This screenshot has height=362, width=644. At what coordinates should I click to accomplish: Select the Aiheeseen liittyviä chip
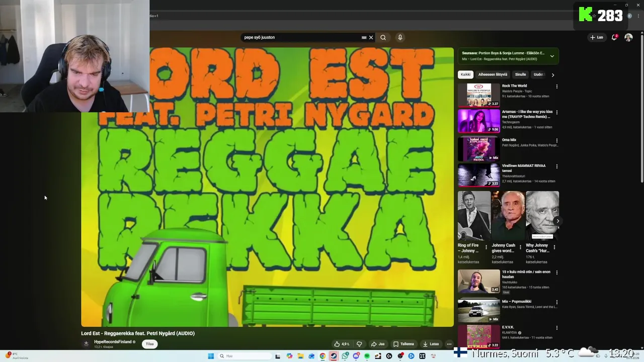(493, 74)
